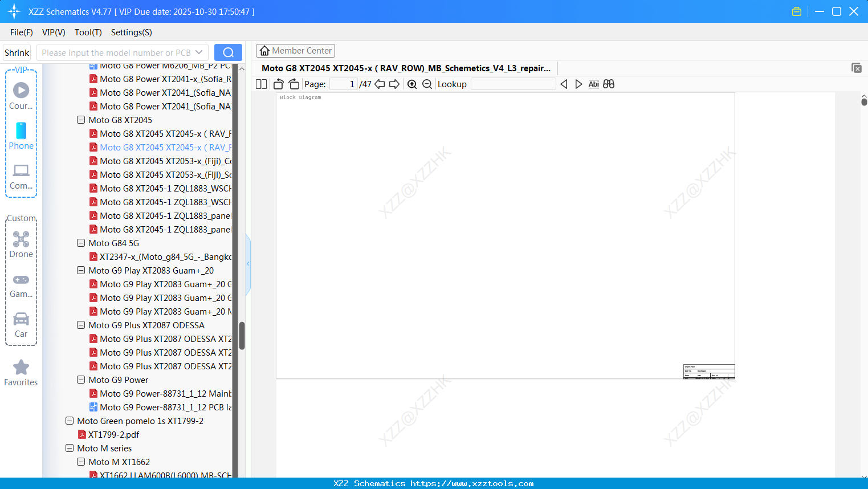This screenshot has height=489, width=868.
Task: Open Moto G9 Power-88731_1_12 PCB layout file
Action: pyautogui.click(x=160, y=407)
